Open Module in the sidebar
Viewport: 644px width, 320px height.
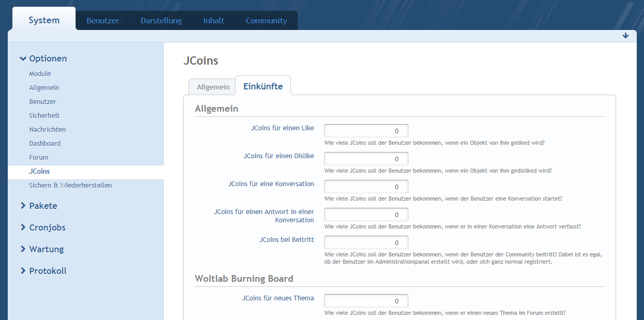[x=40, y=74]
